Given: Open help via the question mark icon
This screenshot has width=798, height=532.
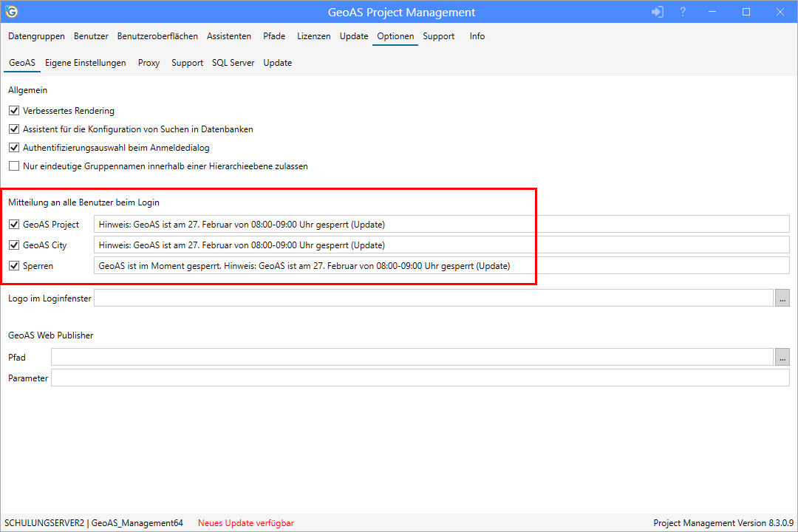Looking at the screenshot, I should coord(682,12).
